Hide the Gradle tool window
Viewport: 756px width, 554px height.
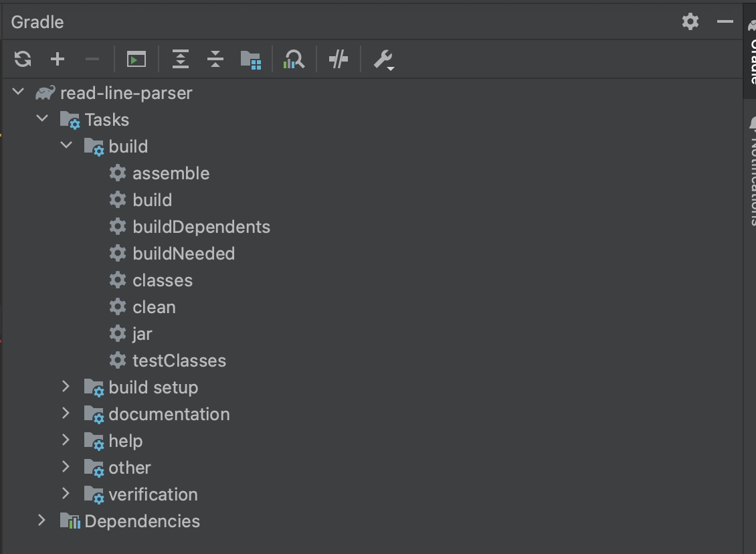coord(725,22)
